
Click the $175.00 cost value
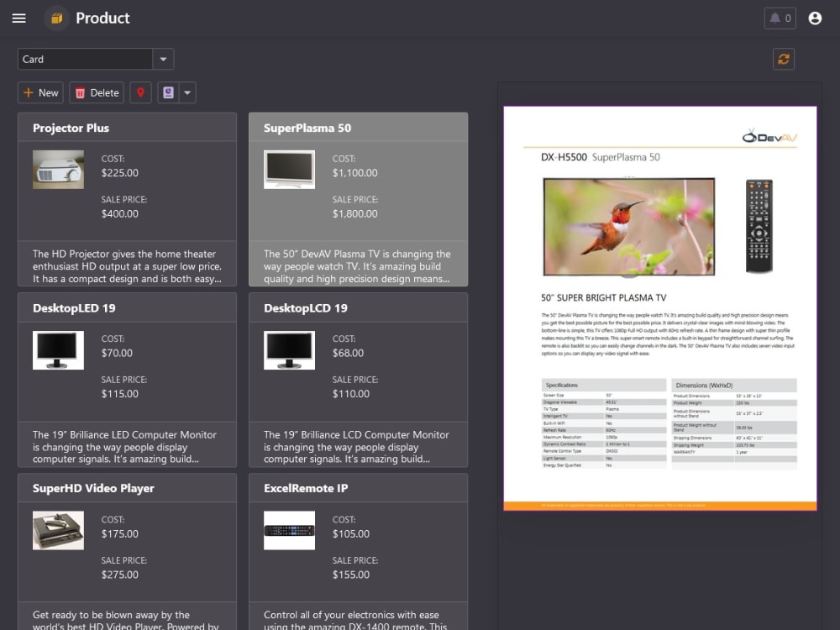(x=119, y=534)
